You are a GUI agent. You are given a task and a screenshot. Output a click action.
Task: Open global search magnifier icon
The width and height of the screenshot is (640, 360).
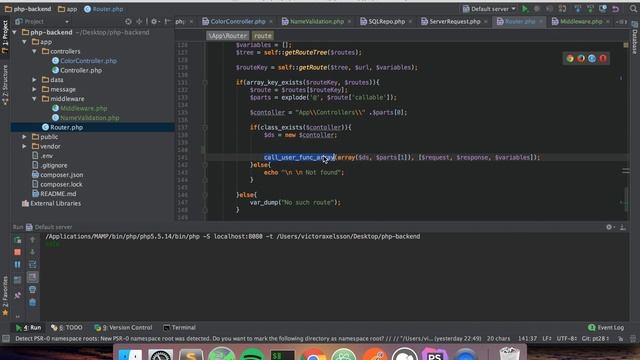633,9
